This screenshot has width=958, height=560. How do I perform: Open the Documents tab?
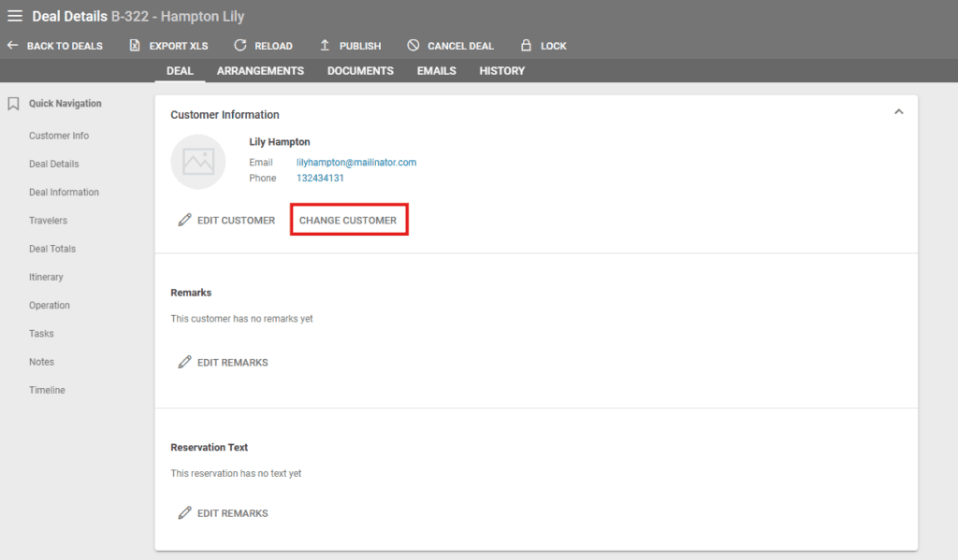coord(360,71)
